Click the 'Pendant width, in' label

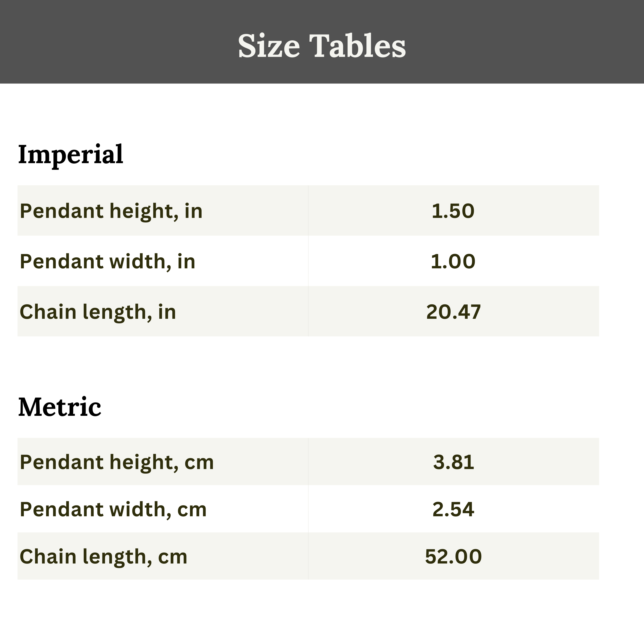(107, 261)
